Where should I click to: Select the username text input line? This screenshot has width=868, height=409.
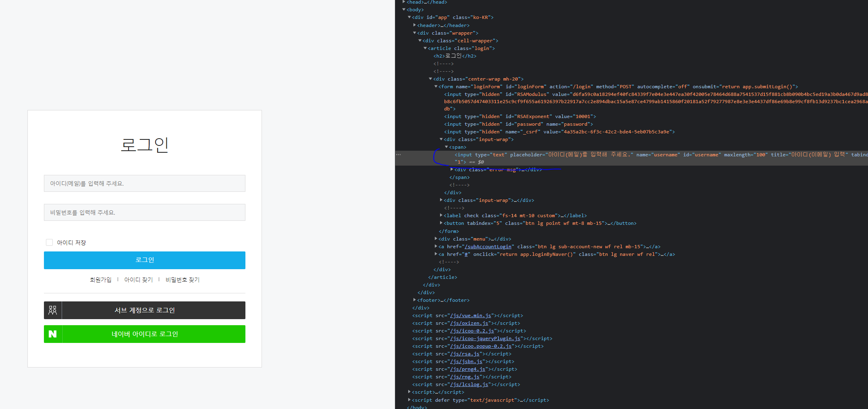(x=661, y=158)
